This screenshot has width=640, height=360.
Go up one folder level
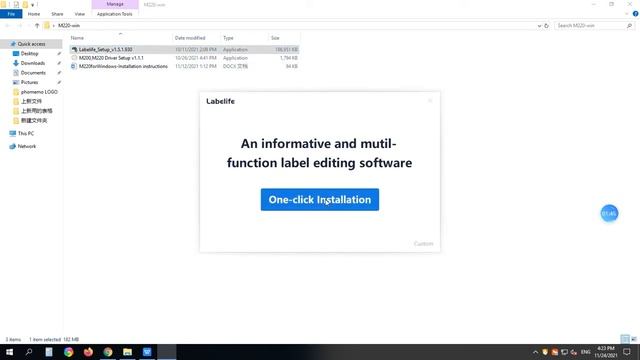point(37,25)
